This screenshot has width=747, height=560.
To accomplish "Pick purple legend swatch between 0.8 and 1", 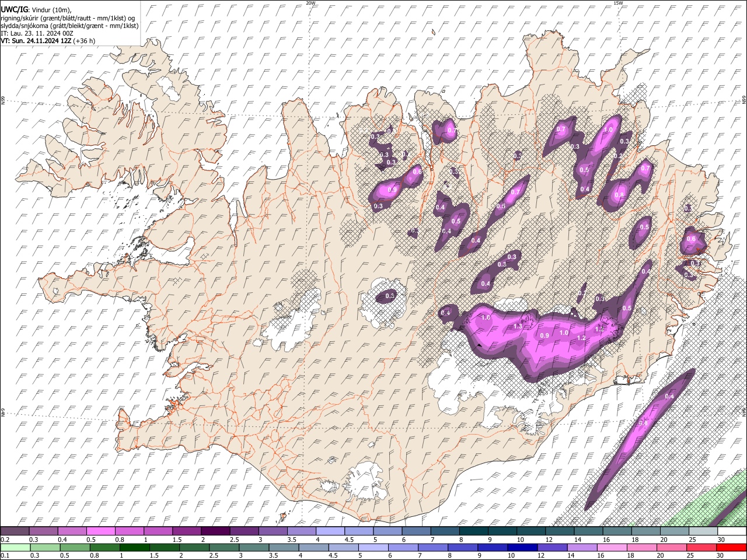I will click(x=129, y=531).
